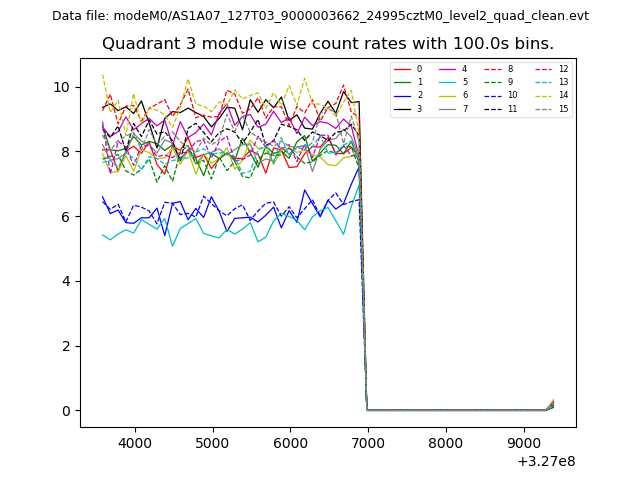640x480 pixels.
Task: Select the black solid legend entry 3
Action: 408,108
